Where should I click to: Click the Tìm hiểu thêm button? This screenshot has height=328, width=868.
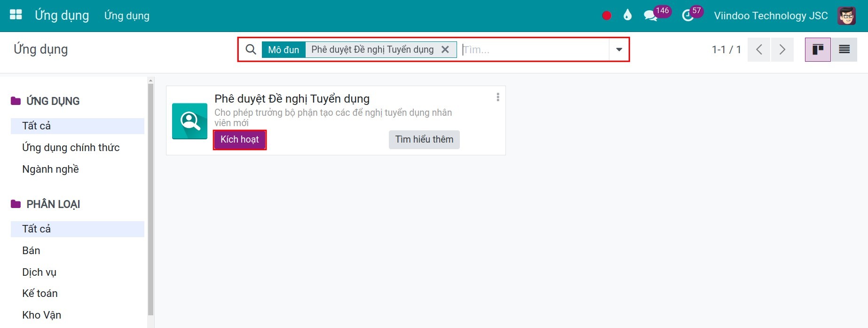[x=424, y=140]
